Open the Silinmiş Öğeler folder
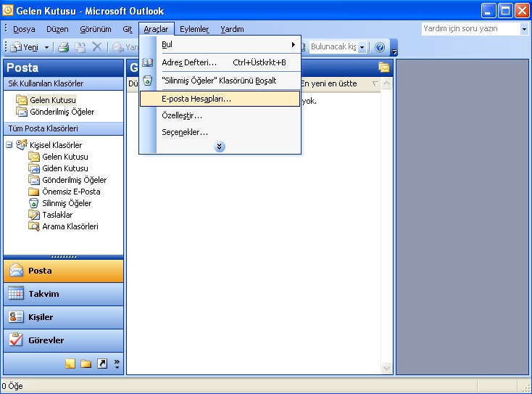The width and height of the screenshot is (532, 394). (67, 203)
